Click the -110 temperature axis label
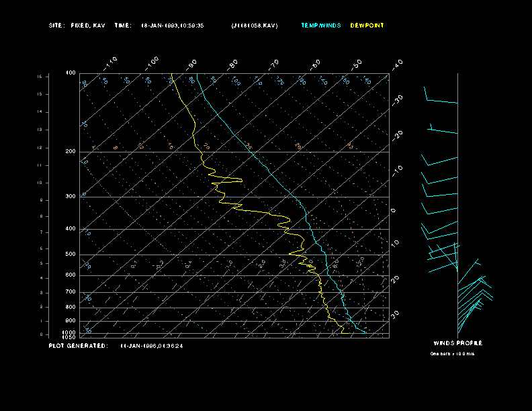Viewport: 532px width, 411px height. point(110,64)
